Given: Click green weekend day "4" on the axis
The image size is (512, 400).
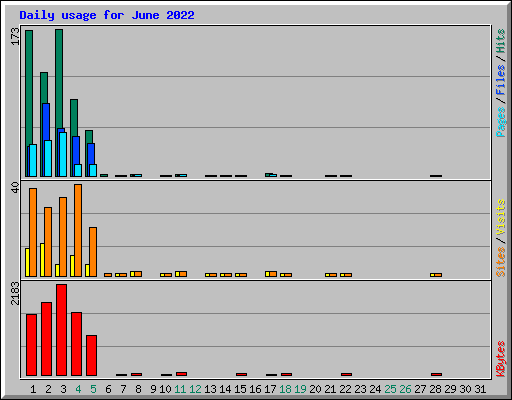Looking at the screenshot, I should point(78,389).
